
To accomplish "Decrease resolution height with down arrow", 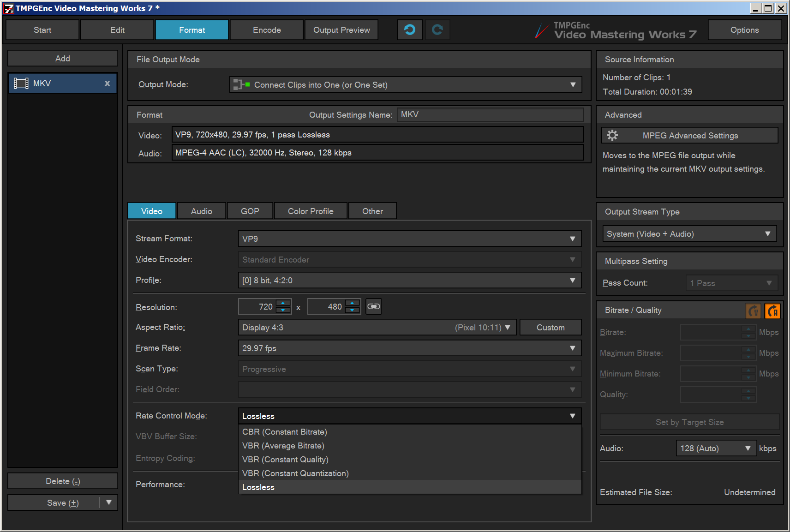I will click(352, 310).
